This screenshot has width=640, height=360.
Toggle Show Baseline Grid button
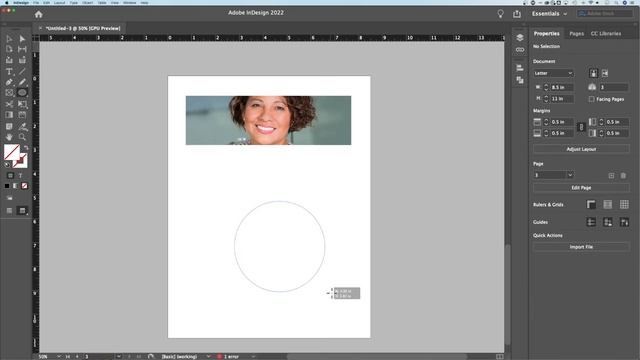(608, 204)
